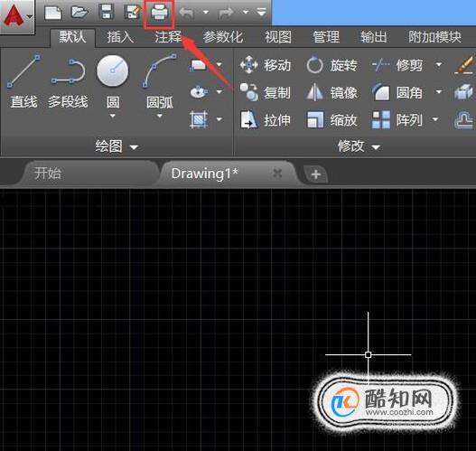
Task: Expand the Draw (绘图) panel dropdown
Action: coord(134,147)
